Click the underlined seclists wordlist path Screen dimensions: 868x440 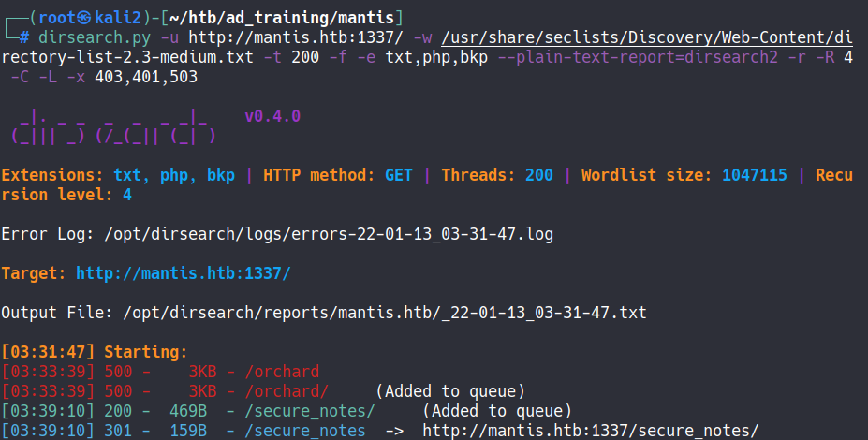tap(645, 37)
